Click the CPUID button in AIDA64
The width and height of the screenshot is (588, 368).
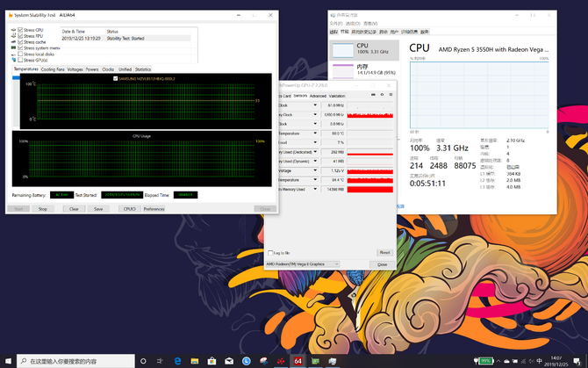129,209
